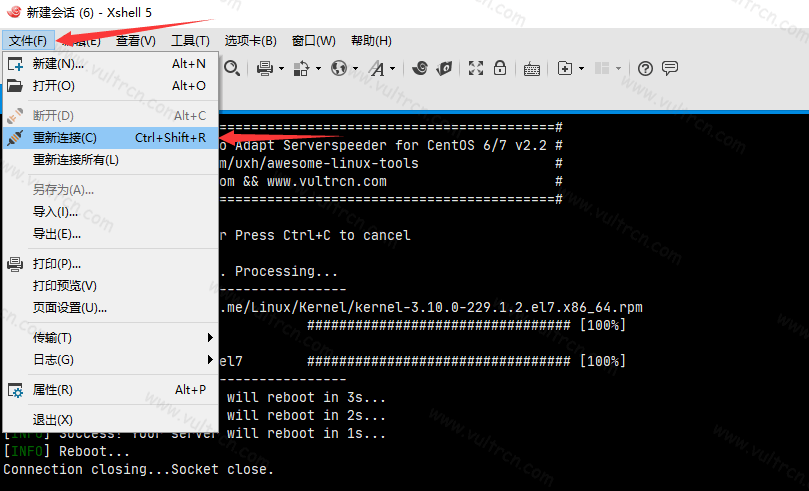Expand the 日志(G) submenu
Screen dimensions: 809x491
(x=111, y=360)
